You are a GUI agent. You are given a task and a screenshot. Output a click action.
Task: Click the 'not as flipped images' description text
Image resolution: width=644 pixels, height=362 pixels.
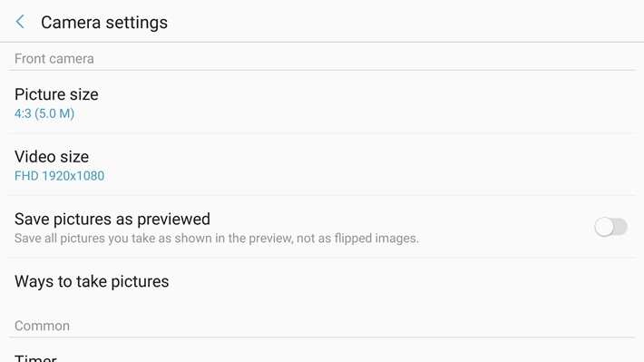(357, 239)
